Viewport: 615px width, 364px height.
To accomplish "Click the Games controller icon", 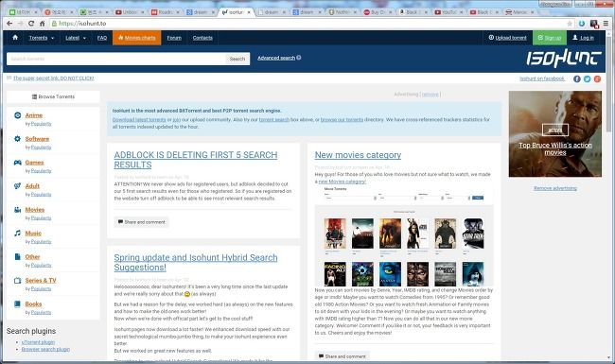I will (x=17, y=163).
